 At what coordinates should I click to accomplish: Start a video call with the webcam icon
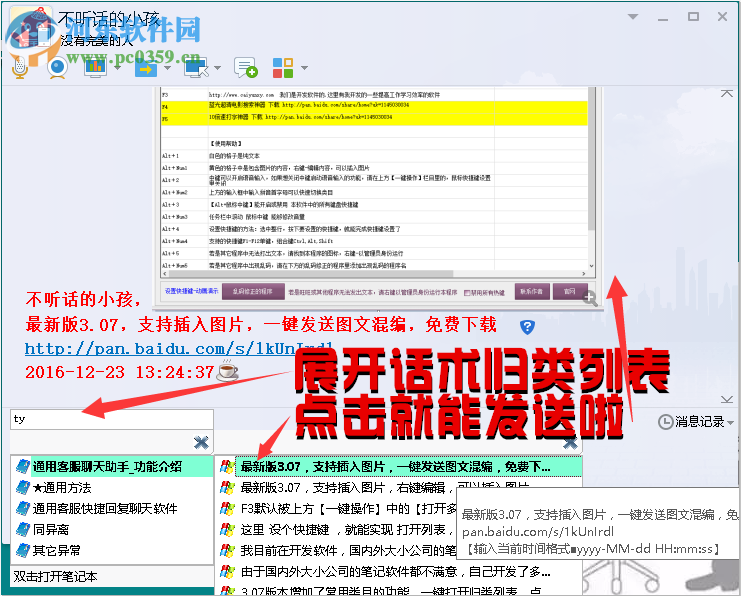(x=57, y=68)
